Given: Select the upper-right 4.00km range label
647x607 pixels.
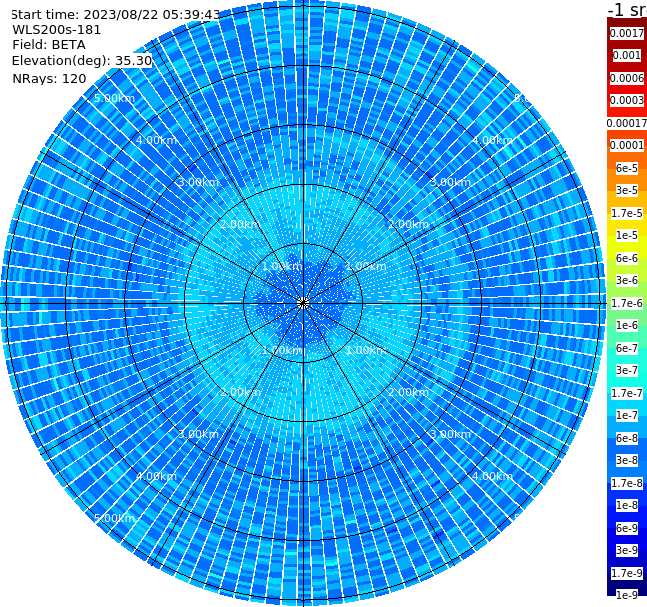Looking at the screenshot, I should (x=492, y=140).
